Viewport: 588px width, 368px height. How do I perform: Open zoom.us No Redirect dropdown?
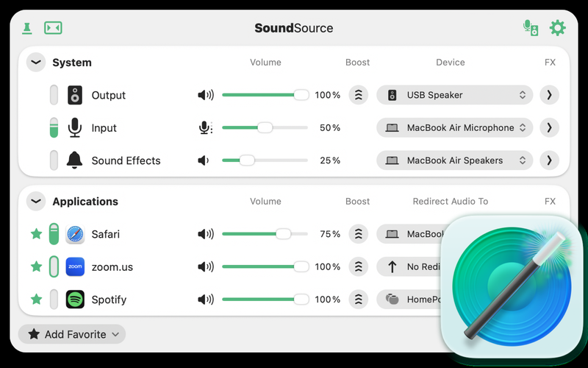(x=409, y=266)
